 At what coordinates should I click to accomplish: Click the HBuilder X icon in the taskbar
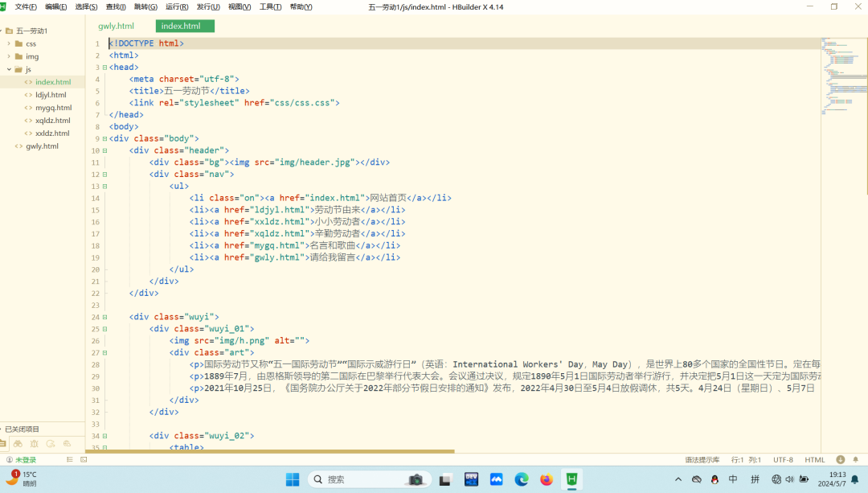pyautogui.click(x=572, y=479)
